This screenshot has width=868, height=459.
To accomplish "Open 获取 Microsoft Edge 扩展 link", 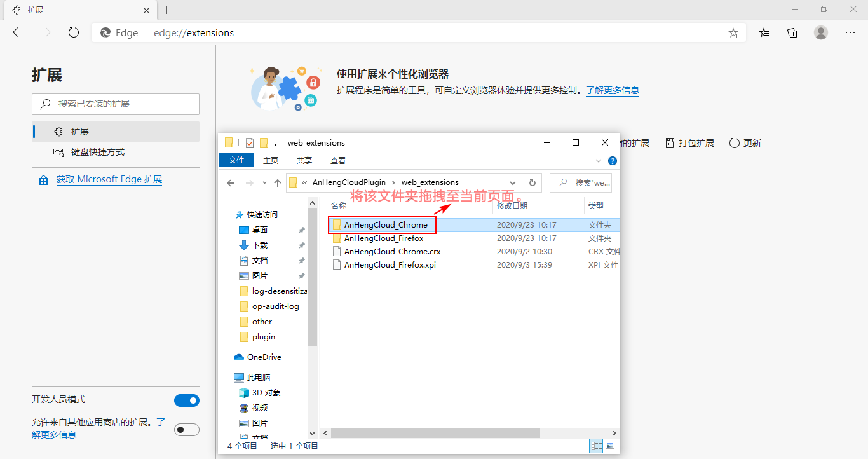I will 109,179.
